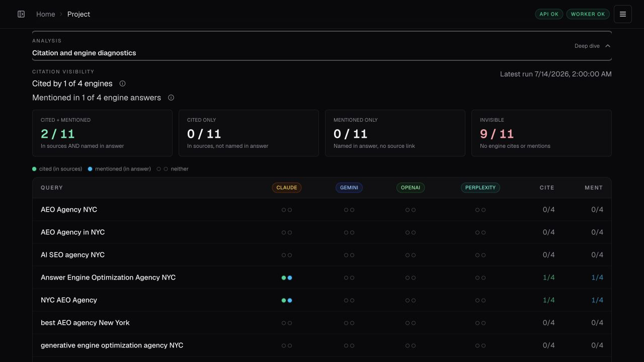Click the cited (in sources) legend item
Screen dimensions: 644x362
(x=57, y=169)
